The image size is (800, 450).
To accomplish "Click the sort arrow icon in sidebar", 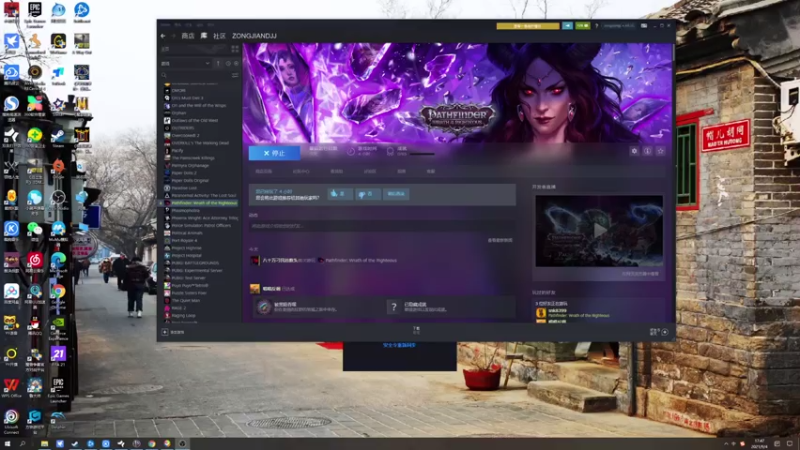I will 218,64.
